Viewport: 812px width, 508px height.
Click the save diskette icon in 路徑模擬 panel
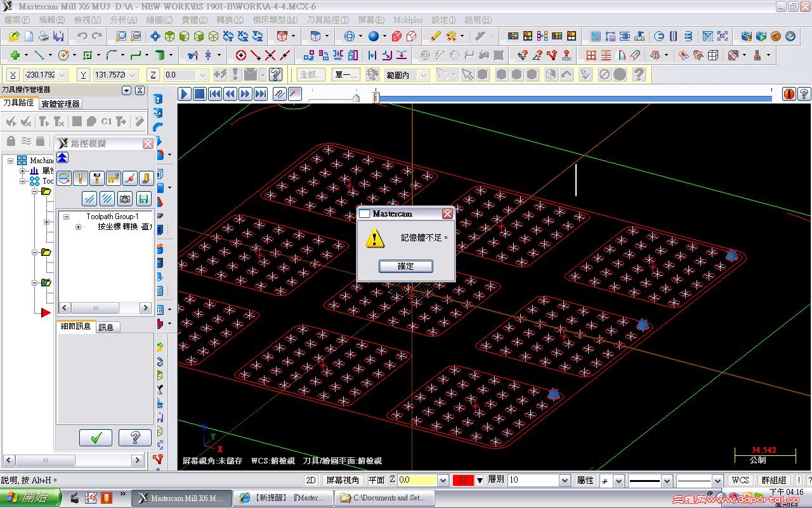coord(144,199)
